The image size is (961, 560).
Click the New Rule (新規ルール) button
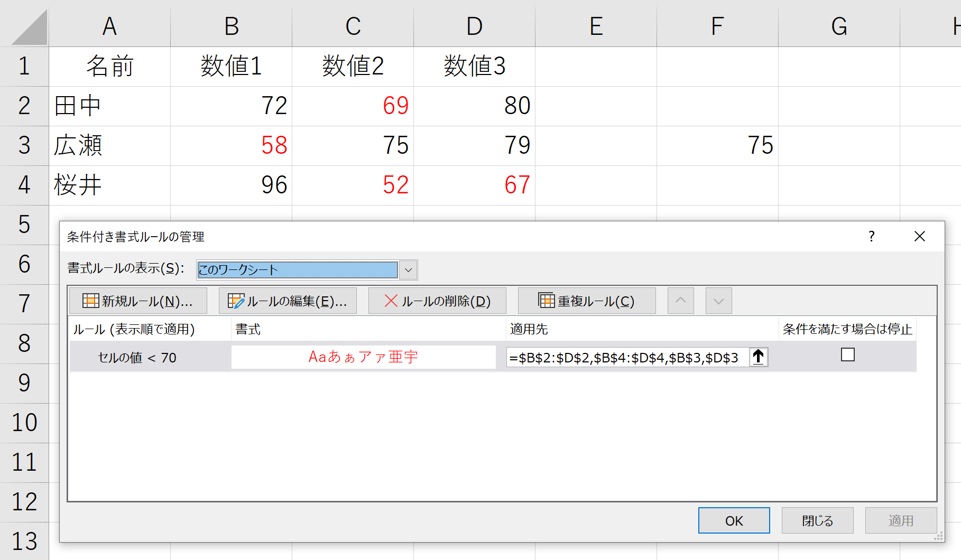click(138, 301)
